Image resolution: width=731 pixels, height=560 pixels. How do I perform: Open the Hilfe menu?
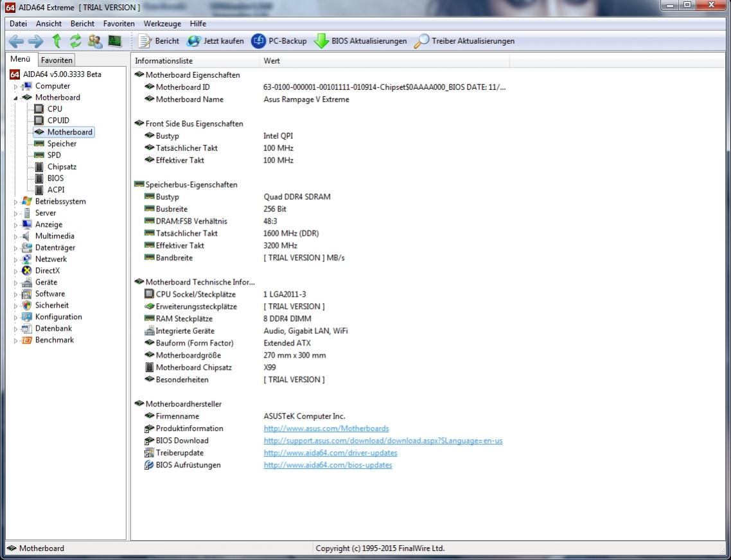[198, 23]
